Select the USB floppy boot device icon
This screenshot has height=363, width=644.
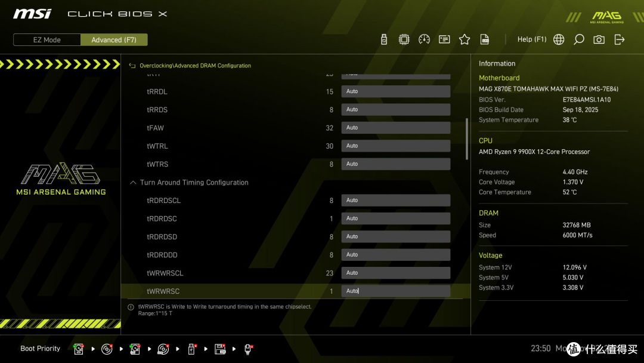click(x=219, y=349)
